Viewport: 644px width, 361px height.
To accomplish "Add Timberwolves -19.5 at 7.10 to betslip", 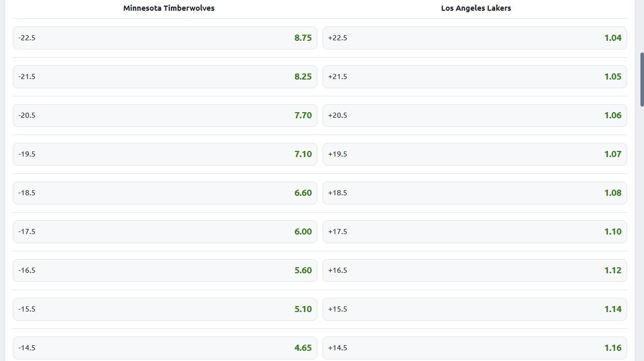I will click(x=165, y=154).
